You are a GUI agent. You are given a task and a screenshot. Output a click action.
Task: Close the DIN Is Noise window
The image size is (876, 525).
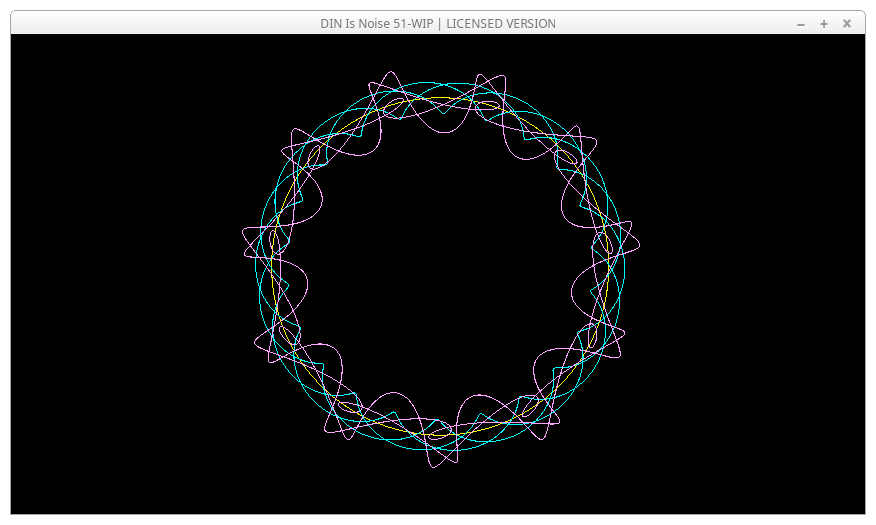coord(847,24)
